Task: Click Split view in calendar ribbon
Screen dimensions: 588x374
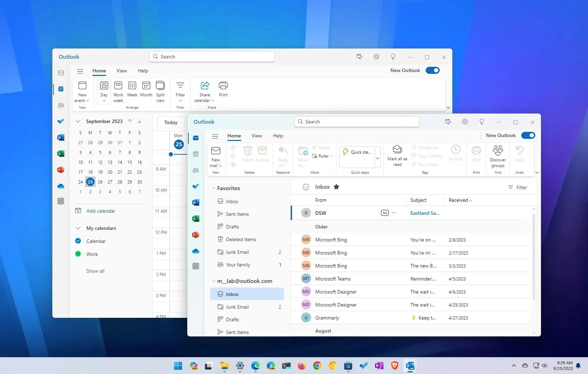Action: tap(160, 91)
